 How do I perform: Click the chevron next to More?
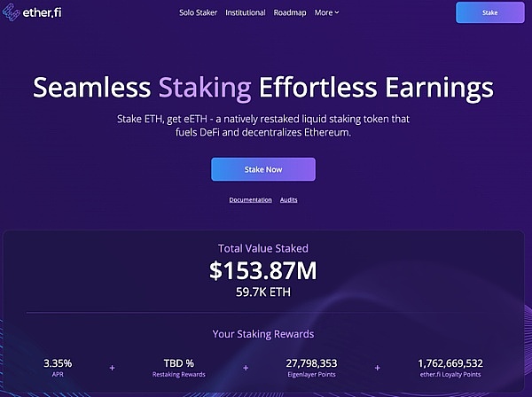click(x=337, y=13)
